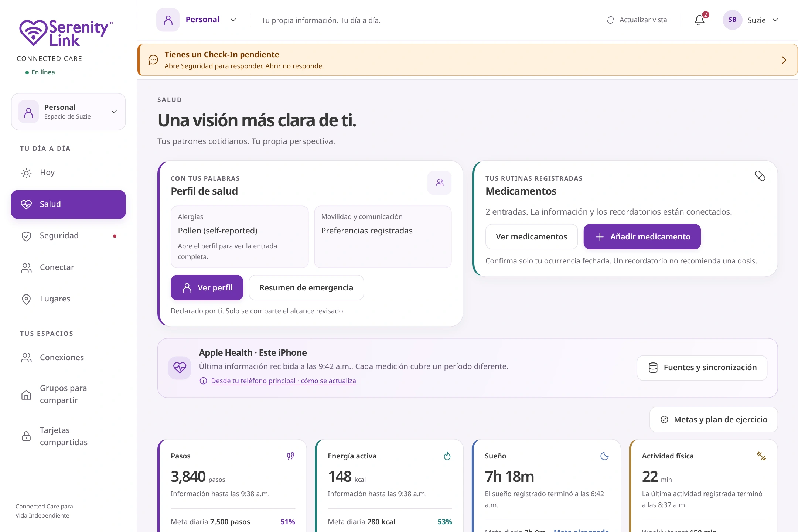The height and width of the screenshot is (532, 798).
Task: Click the sun icon next to Hoy
Action: click(x=26, y=173)
